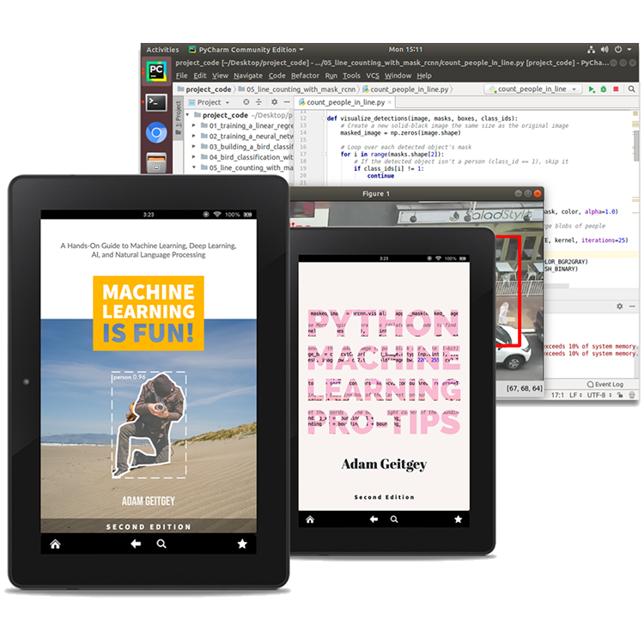Viewport: 644px width, 644px height.
Task: Tap the search icon on the left tablet
Action: click(x=161, y=544)
